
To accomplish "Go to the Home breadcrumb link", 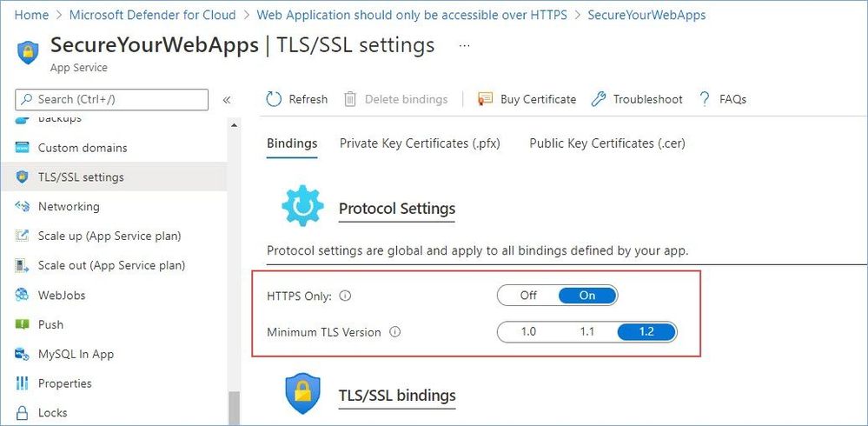I will click(x=31, y=15).
